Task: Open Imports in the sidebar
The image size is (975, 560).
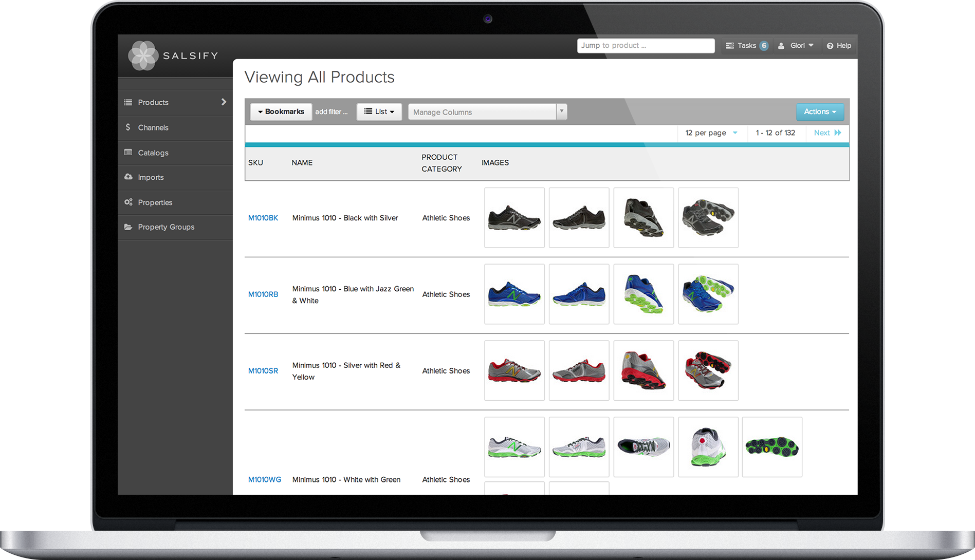Action: coord(175,177)
